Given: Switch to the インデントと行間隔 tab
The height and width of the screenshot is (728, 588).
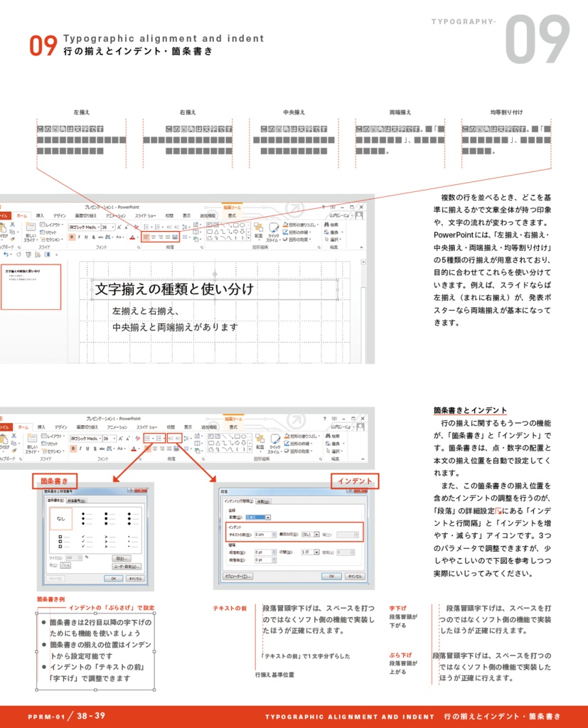Looking at the screenshot, I should click(238, 501).
